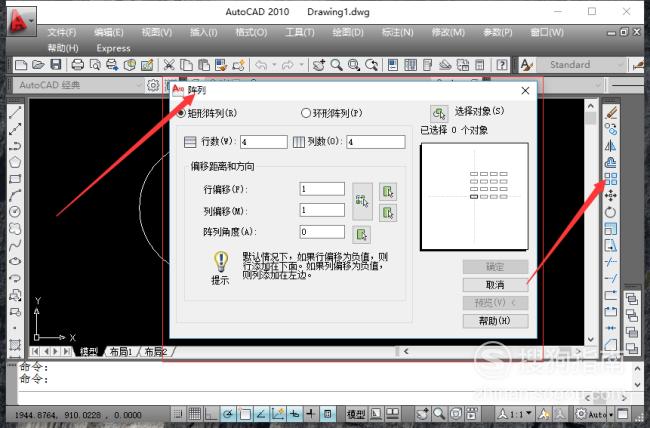This screenshot has height=428, width=650.
Task: Click the pick array angle button
Action: 361,234
